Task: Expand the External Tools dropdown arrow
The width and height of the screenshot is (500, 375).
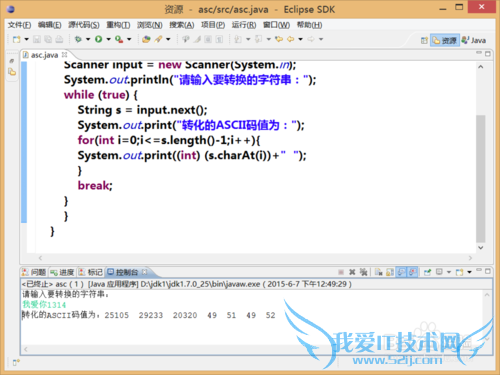Action: pos(129,39)
